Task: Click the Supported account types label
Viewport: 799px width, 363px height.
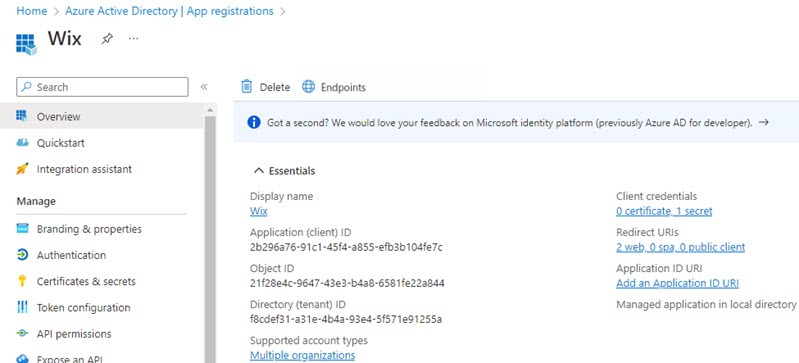Action: point(309,341)
